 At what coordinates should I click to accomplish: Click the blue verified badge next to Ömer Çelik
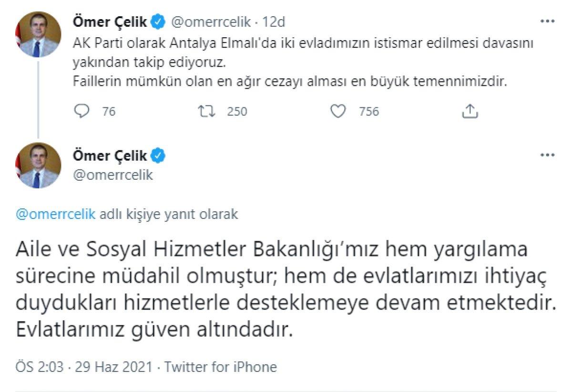click(157, 21)
